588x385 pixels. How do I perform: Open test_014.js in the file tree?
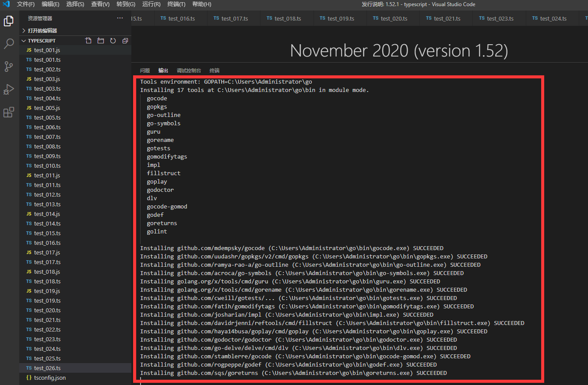pyautogui.click(x=75, y=214)
